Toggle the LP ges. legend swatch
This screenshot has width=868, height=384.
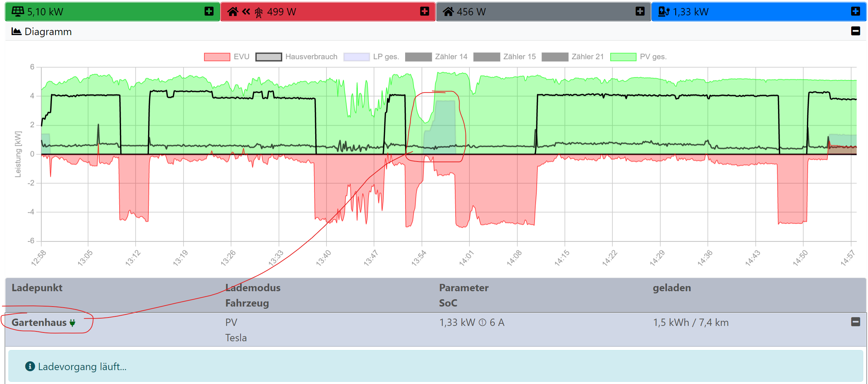(x=356, y=57)
